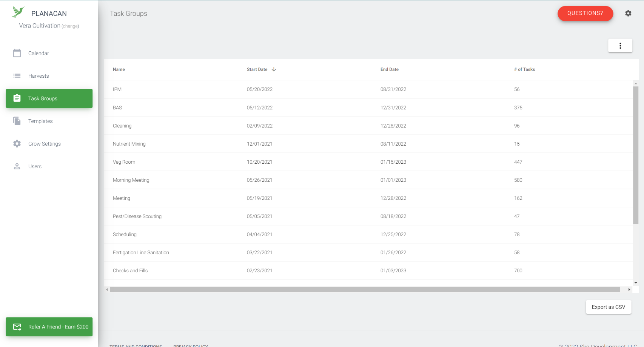Open the three-dot options menu above the table
The height and width of the screenshot is (347, 644).
(620, 45)
